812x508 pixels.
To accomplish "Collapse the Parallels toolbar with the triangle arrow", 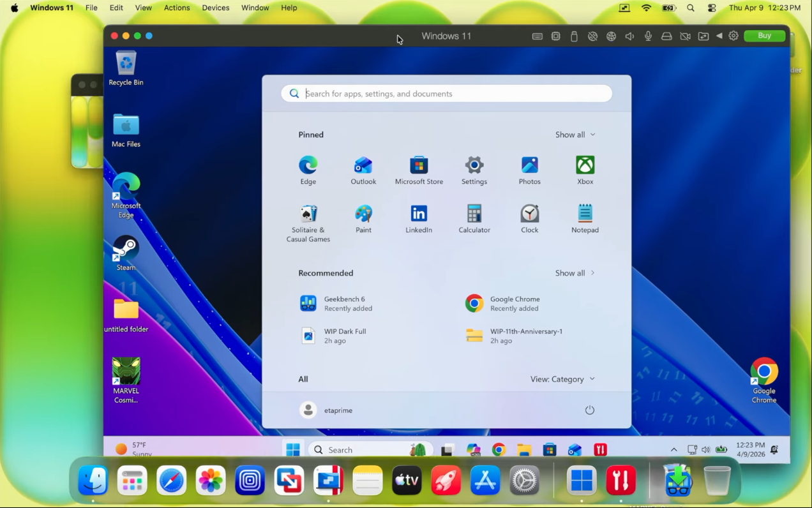I will point(719,36).
